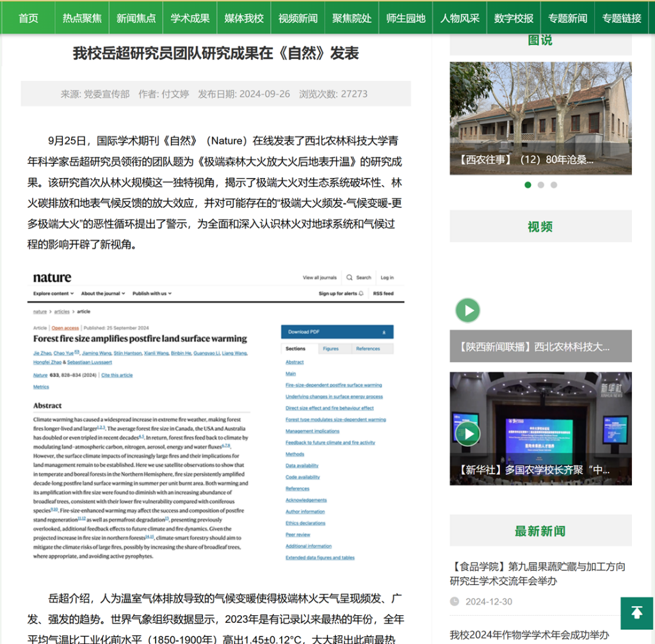655x644 pixels.
Task: Click the back-to-top arrow button
Action: [x=636, y=613]
